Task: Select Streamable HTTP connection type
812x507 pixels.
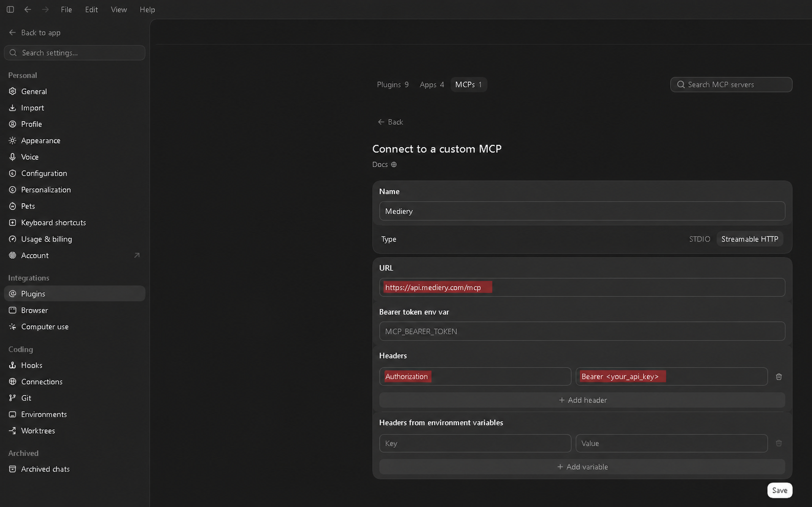Action: (750, 239)
